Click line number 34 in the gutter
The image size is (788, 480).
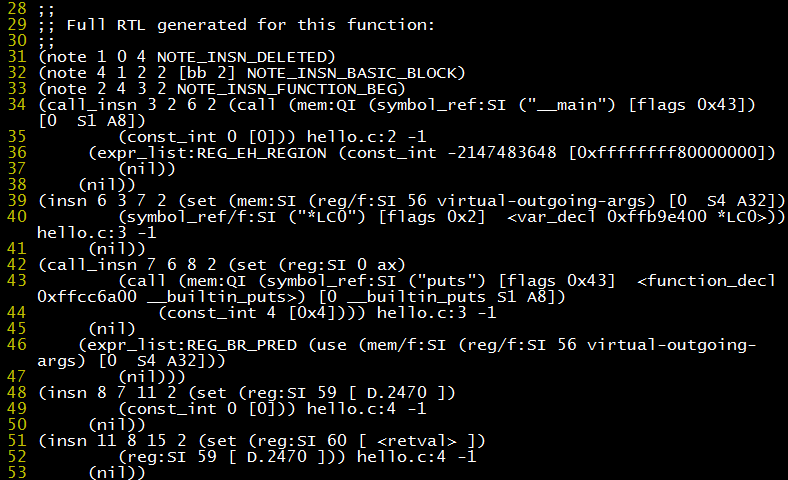click(x=14, y=105)
